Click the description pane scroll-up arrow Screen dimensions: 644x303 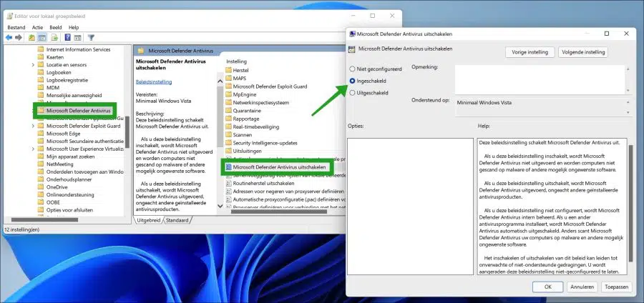tap(220, 81)
